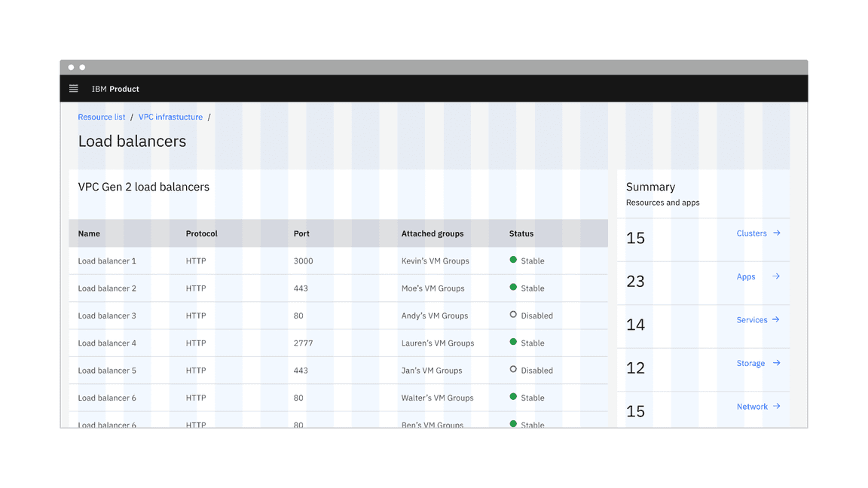Go to the VPC infrastructure breadcrumb
Screen dimensions: 868x488
170,117
